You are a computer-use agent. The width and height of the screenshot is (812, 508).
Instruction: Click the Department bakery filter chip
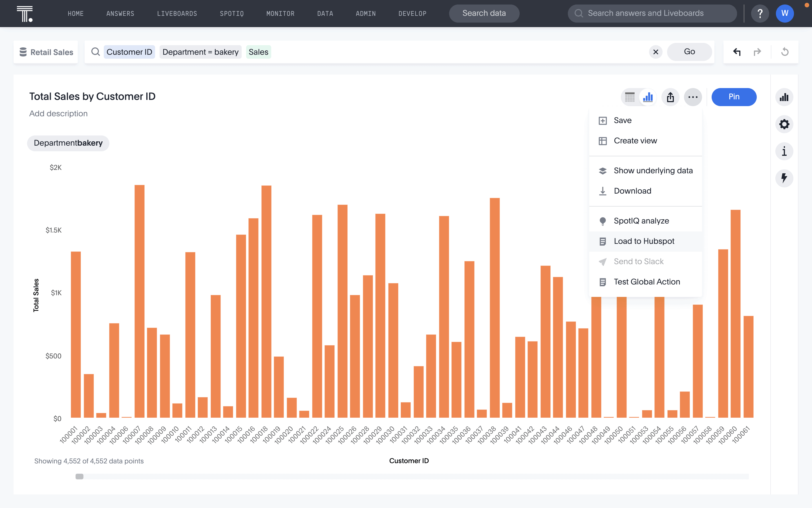[68, 143]
